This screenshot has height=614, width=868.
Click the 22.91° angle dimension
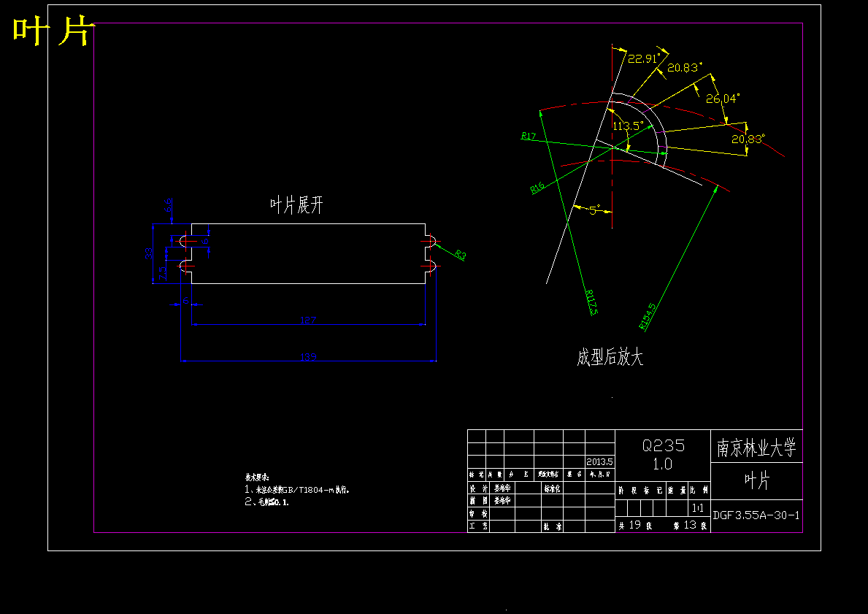click(644, 58)
